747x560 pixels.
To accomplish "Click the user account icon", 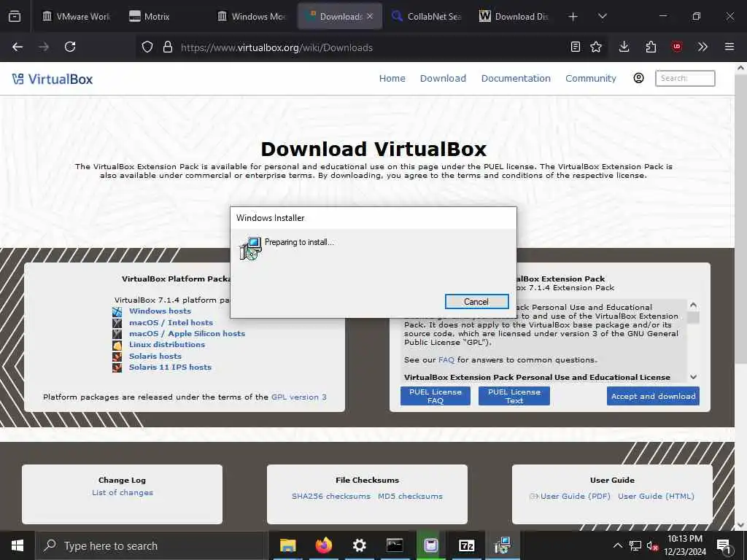I will (x=639, y=78).
